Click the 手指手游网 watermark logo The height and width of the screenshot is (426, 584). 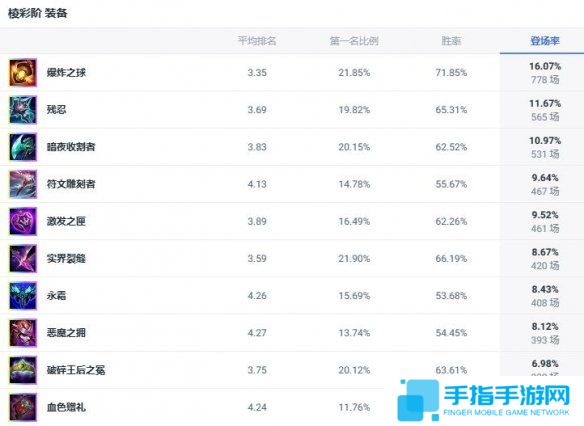pos(483,400)
